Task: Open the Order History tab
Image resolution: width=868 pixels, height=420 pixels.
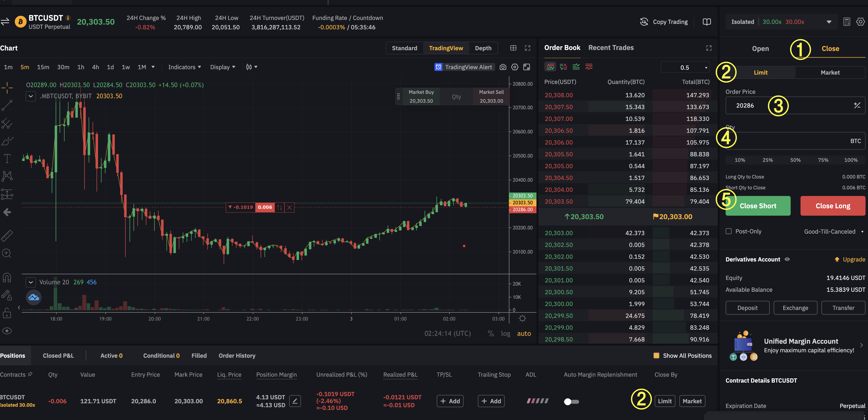Action: [x=237, y=356]
